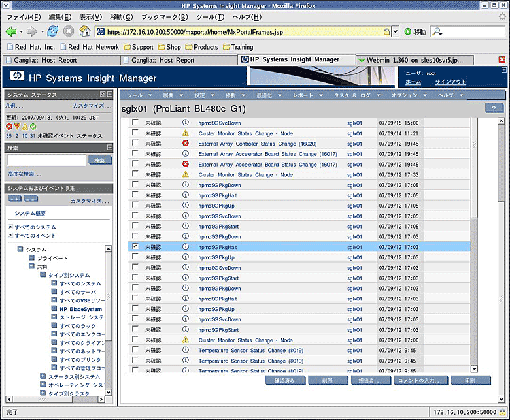
Task: Click the 削除 button
Action: 328,380
